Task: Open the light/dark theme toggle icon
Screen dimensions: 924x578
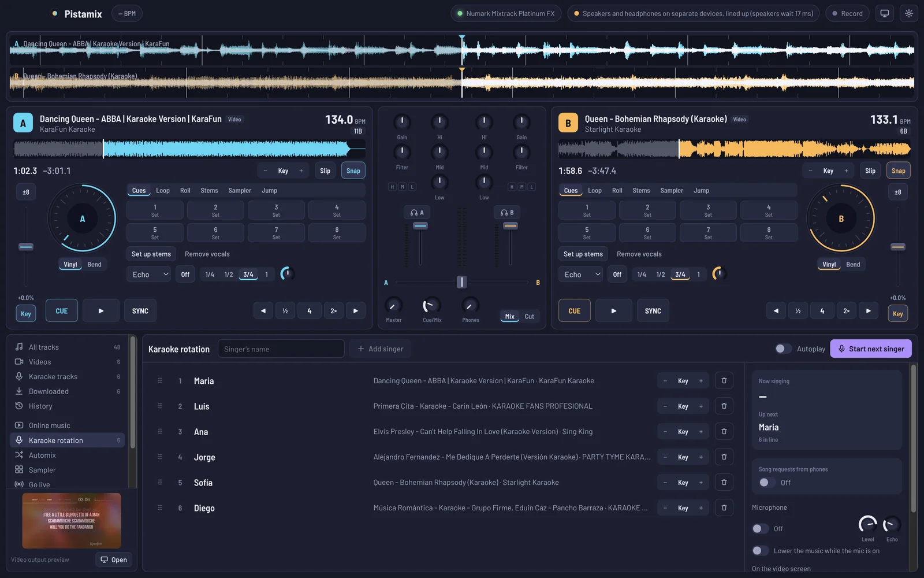Action: (x=909, y=13)
